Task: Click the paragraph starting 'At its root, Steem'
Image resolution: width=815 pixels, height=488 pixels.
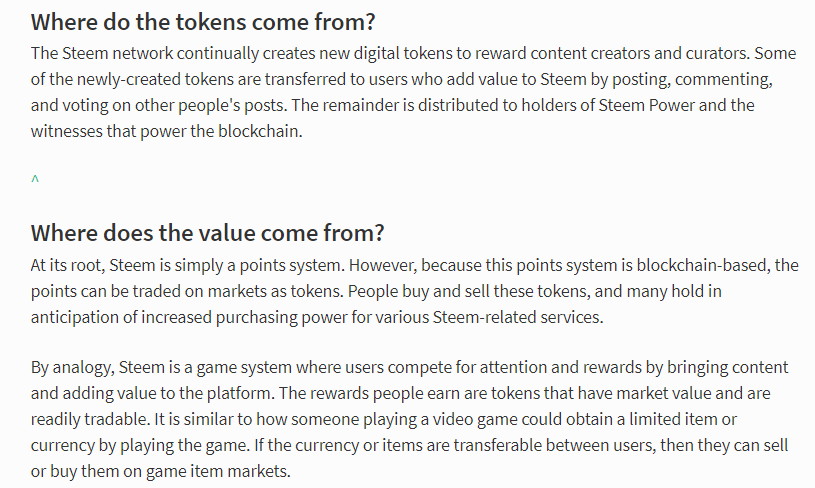Action: [x=414, y=291]
